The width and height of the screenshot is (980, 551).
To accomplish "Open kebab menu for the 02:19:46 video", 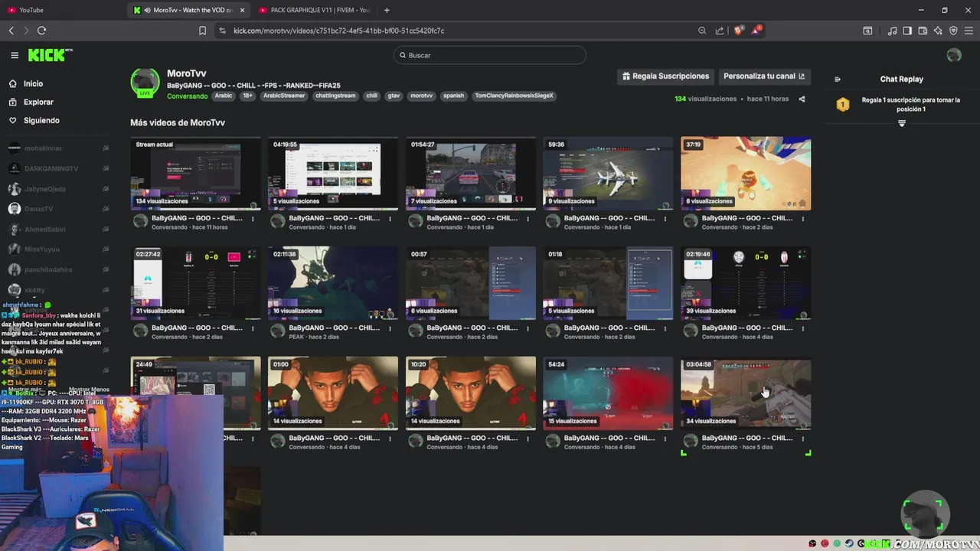I will tap(802, 328).
